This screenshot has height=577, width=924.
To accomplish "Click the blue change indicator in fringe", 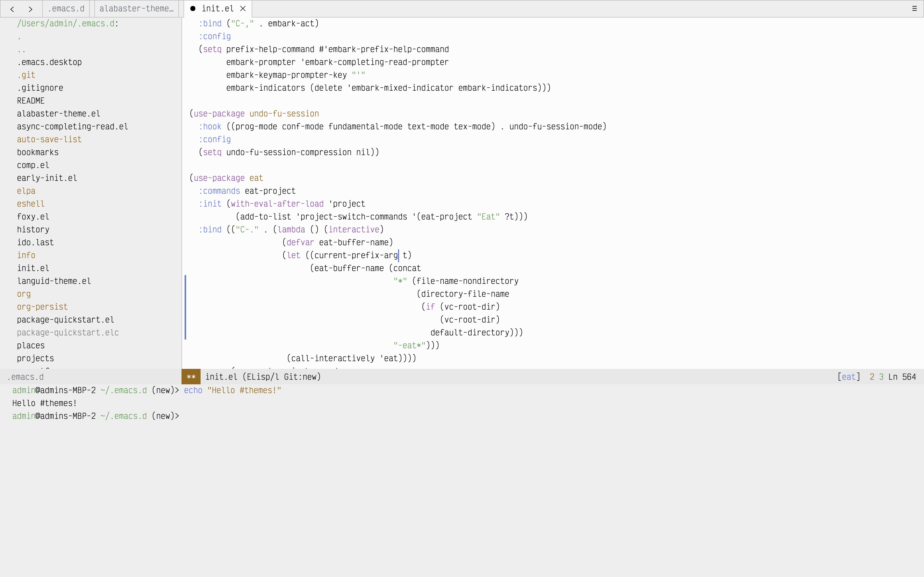I will click(186, 307).
